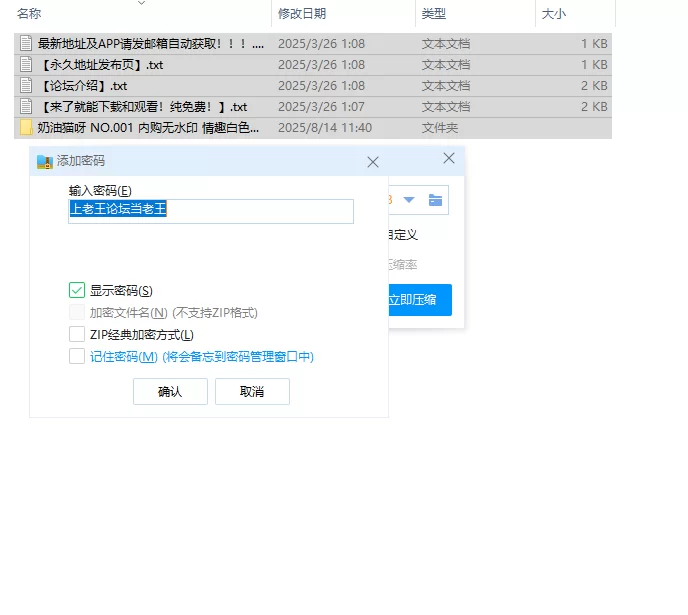Image resolution: width=688 pixels, height=615 pixels.
Task: Click text document icon of 【论坛介绍】.txt
Action: point(26,86)
